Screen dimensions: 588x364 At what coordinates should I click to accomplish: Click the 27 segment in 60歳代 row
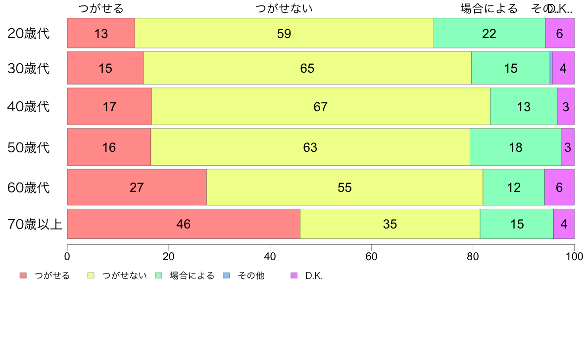[137, 187]
